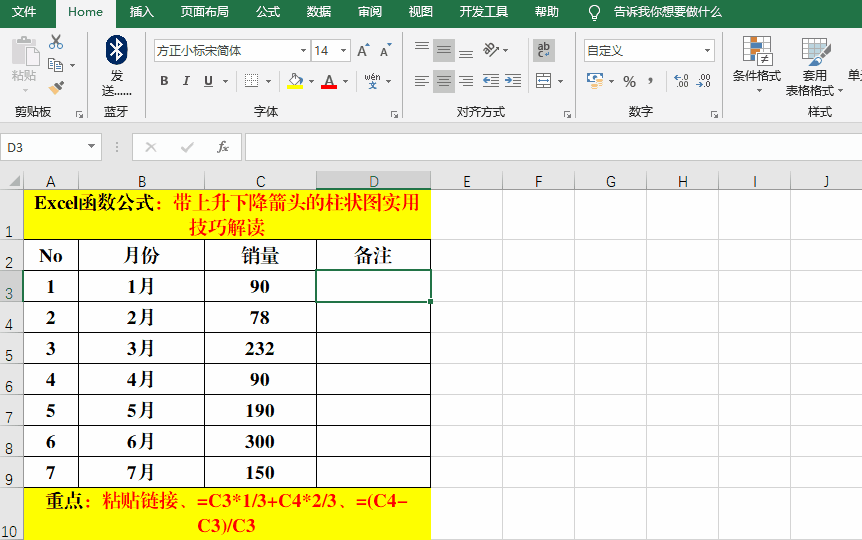Align text left
862x540 pixels.
tap(422, 81)
